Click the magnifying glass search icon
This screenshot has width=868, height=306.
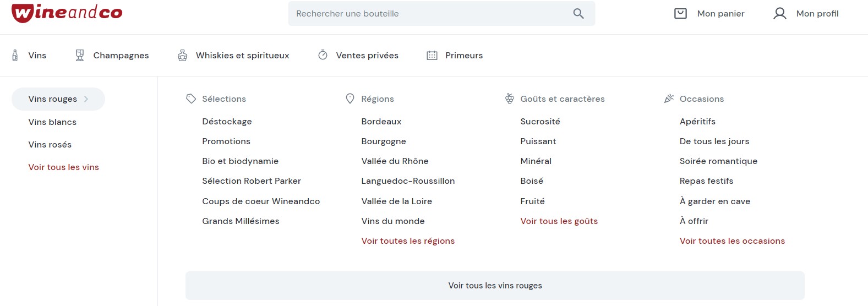(578, 13)
